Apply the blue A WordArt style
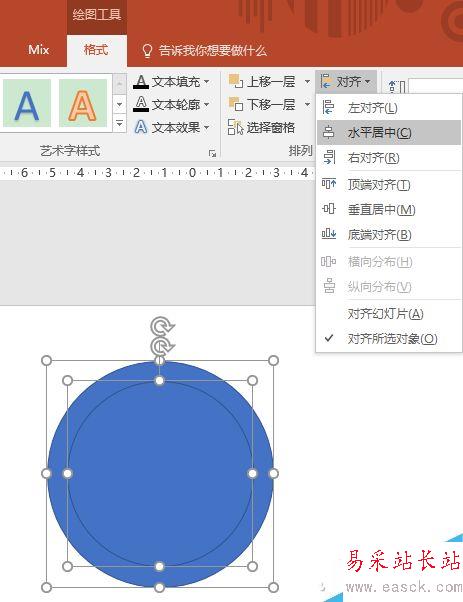 click(27, 103)
